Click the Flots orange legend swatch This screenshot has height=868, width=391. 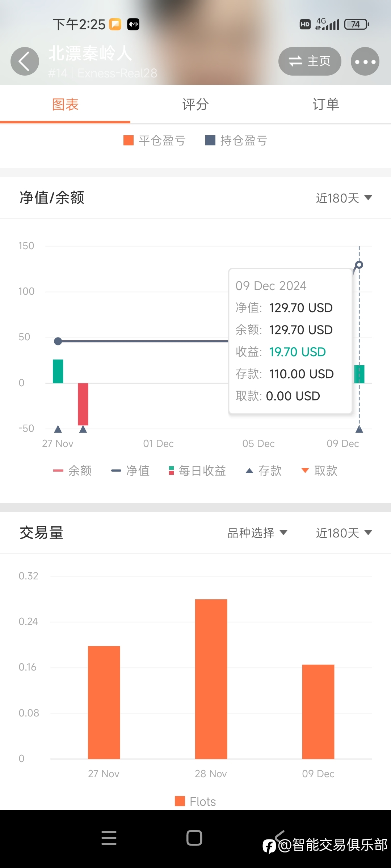[180, 801]
